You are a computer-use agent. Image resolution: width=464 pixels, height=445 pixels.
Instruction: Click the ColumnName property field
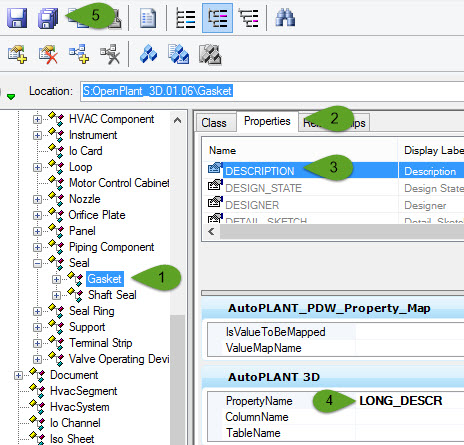[x=336, y=417]
